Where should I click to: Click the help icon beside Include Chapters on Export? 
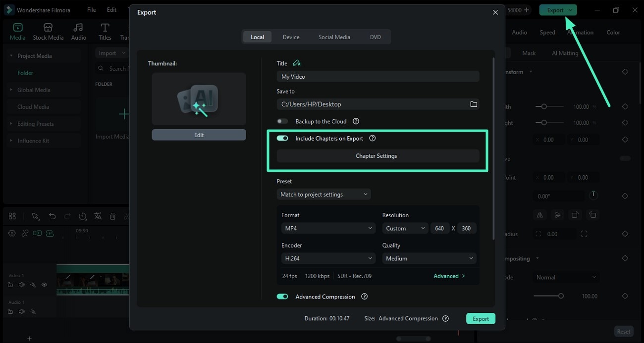pos(373,139)
